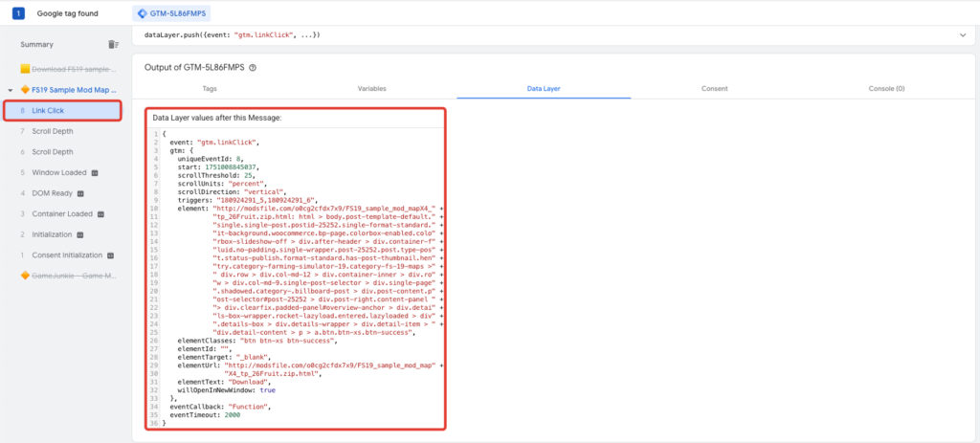Image resolution: width=980 pixels, height=443 pixels.
Task: Click the orange icon beside FS19 Sample Mod Map
Action: point(25,89)
